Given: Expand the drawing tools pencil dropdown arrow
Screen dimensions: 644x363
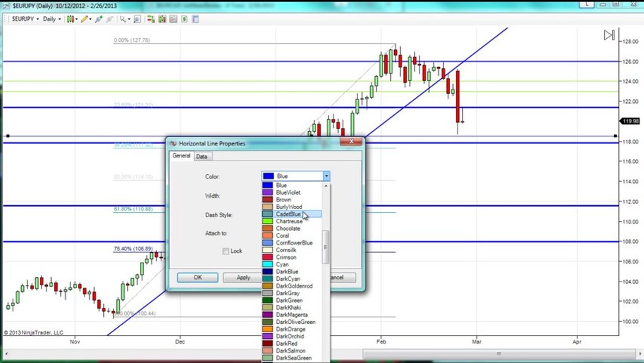Looking at the screenshot, I should (91, 19).
